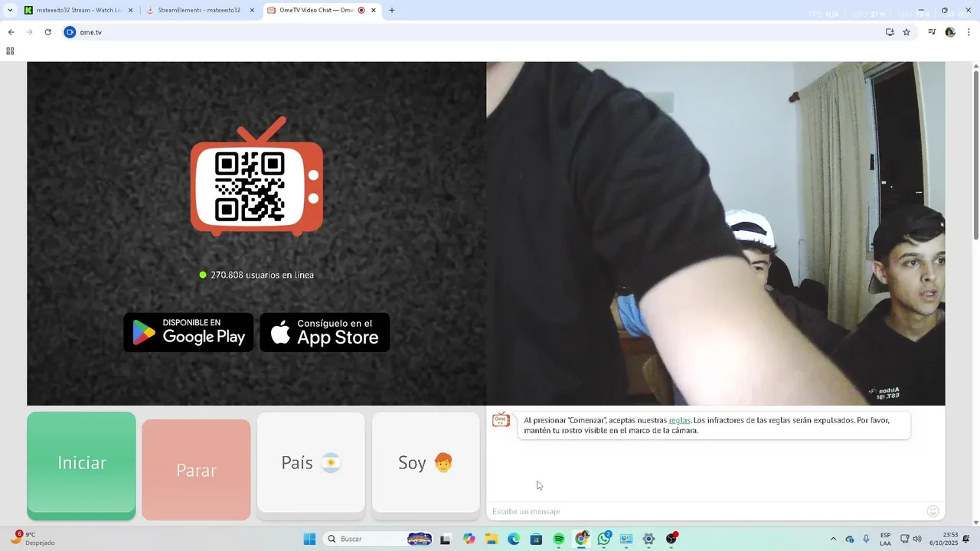Image resolution: width=980 pixels, height=551 pixels.
Task: Open WhatsApp from the taskbar
Action: 604,539
